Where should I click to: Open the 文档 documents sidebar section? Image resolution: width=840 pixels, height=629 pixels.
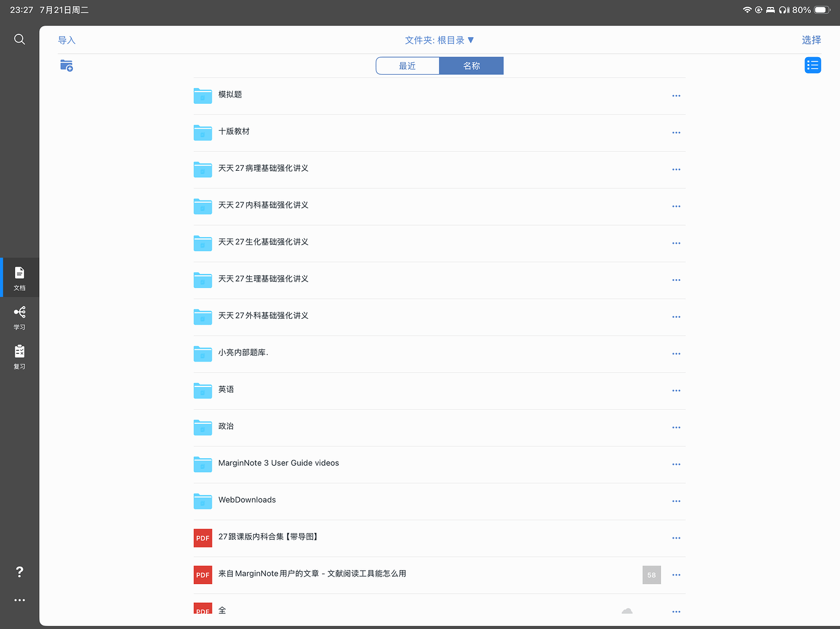[x=19, y=277]
